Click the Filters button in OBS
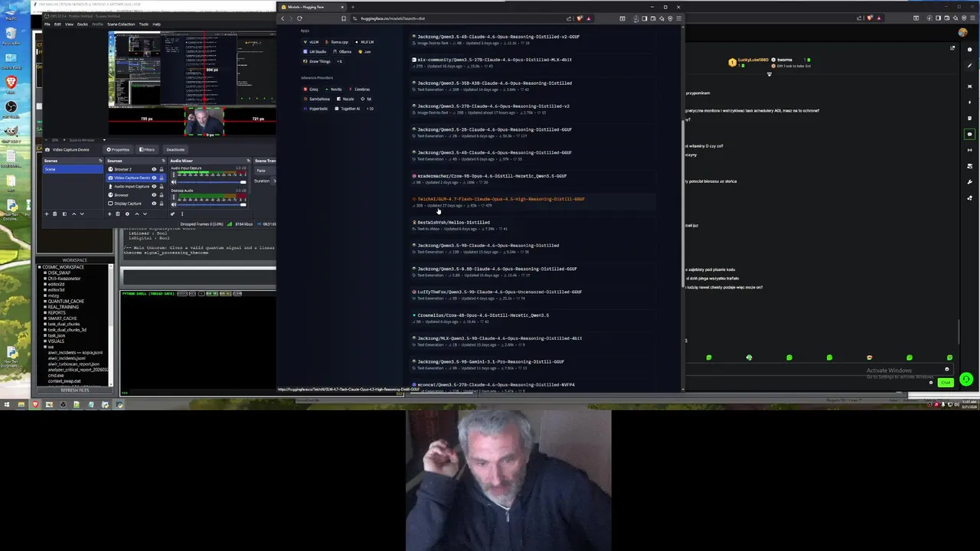 click(147, 150)
